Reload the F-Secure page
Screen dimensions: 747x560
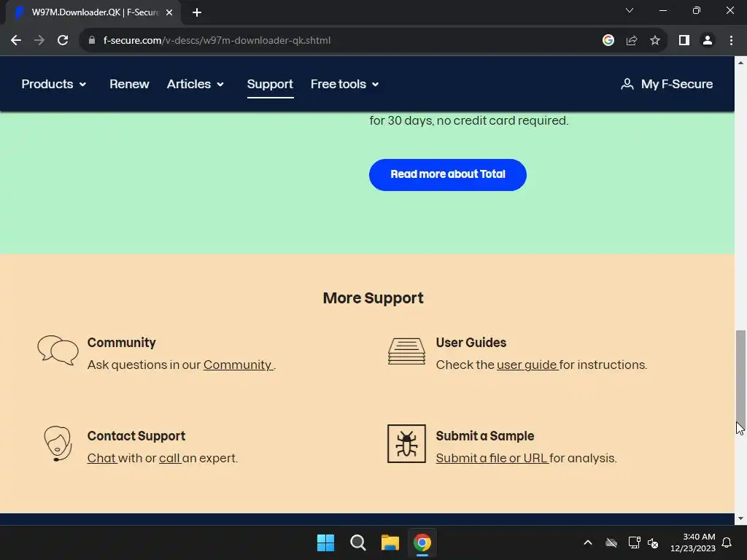63,41
